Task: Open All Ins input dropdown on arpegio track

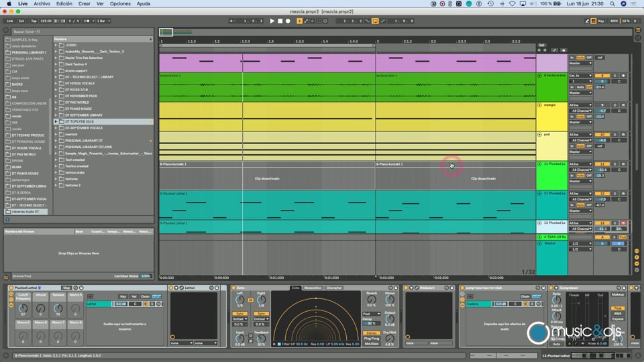Action: point(580,105)
